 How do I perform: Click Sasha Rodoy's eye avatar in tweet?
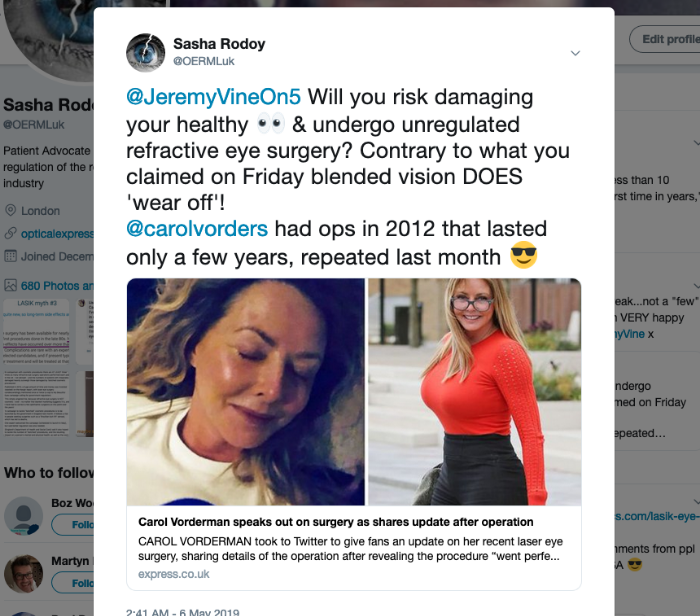(146, 53)
